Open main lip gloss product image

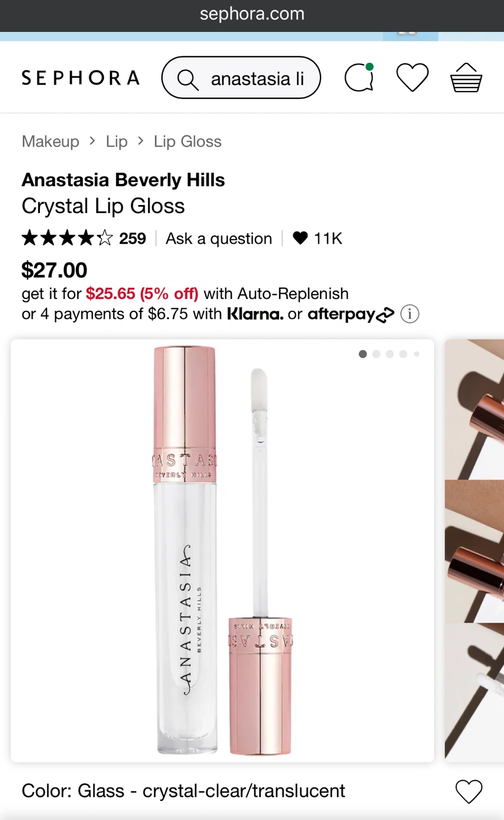222,551
